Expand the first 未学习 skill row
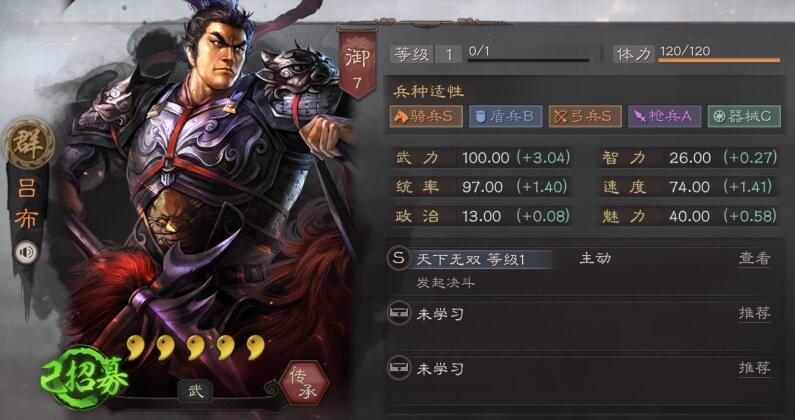Viewport: 795px width, 420px height. pos(582,325)
